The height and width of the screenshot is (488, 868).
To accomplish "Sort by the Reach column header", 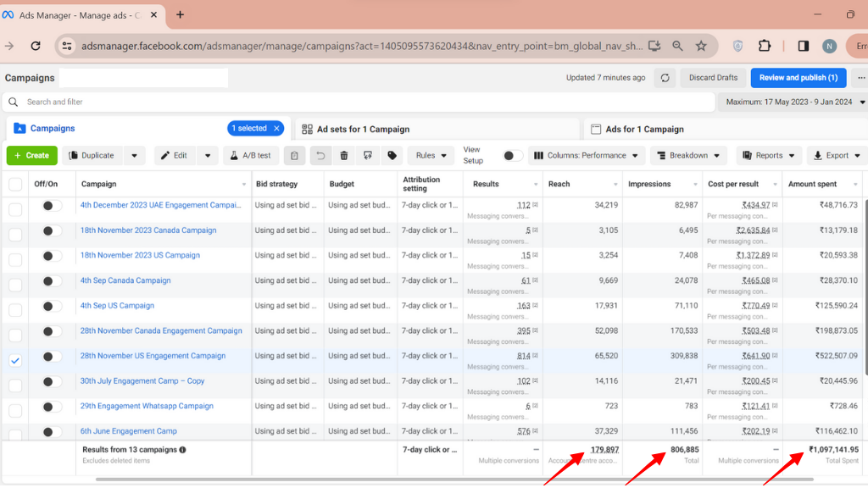I will point(582,184).
